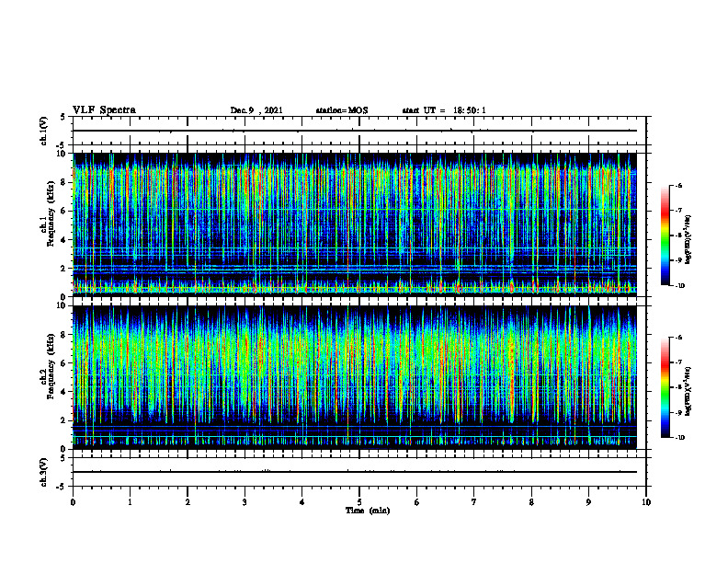Select the date text "Dec. 9 , 2021"
Screen dimensions: 728x563
pos(256,110)
